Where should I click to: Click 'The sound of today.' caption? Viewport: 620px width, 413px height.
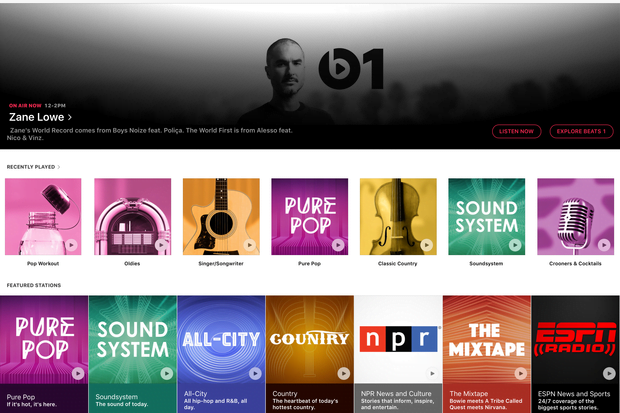(x=122, y=404)
